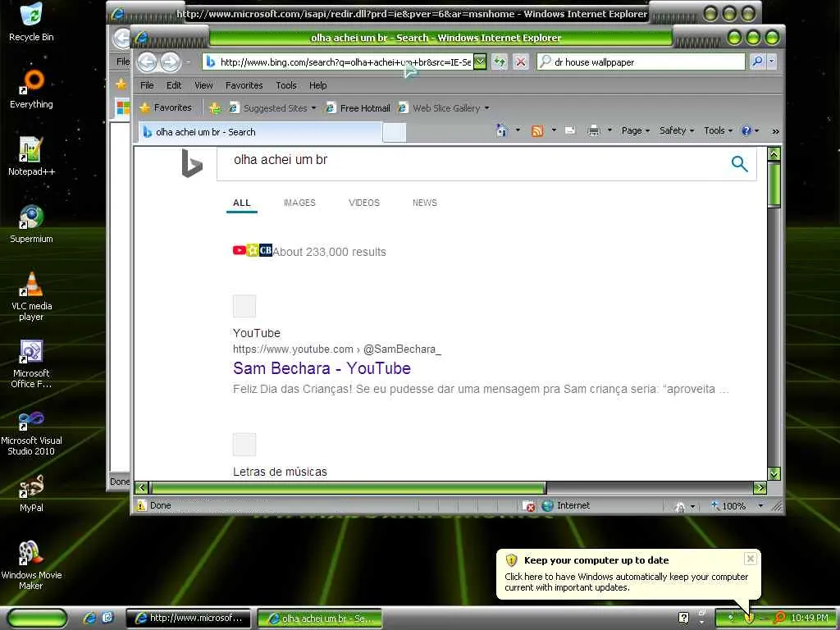Viewport: 840px width, 630px height.
Task: Launch Microsoft Visual Studio 2010 shortcut
Action: (32, 431)
